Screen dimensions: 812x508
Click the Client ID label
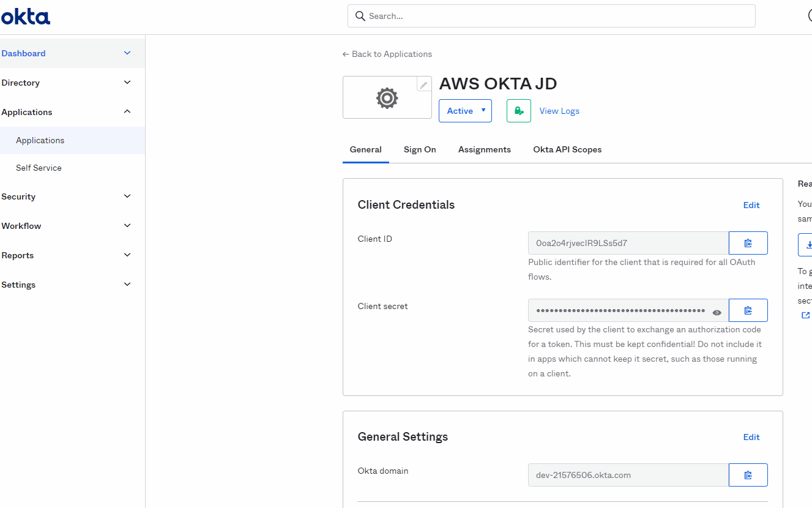(x=375, y=239)
